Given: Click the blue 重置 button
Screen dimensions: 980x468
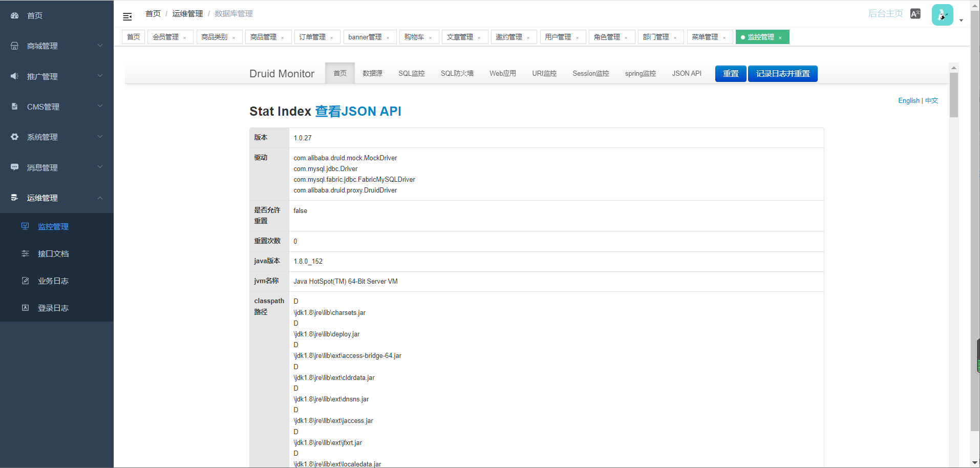Looking at the screenshot, I should (731, 74).
